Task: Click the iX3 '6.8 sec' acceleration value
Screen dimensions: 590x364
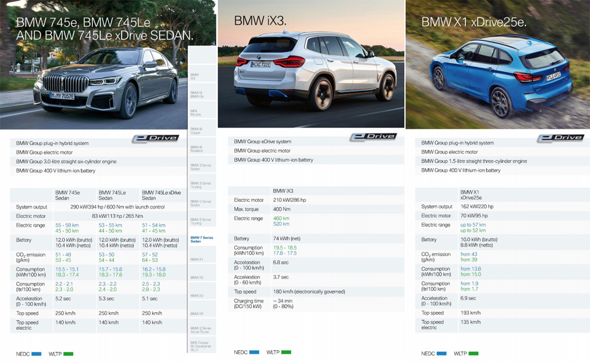Action: click(281, 263)
